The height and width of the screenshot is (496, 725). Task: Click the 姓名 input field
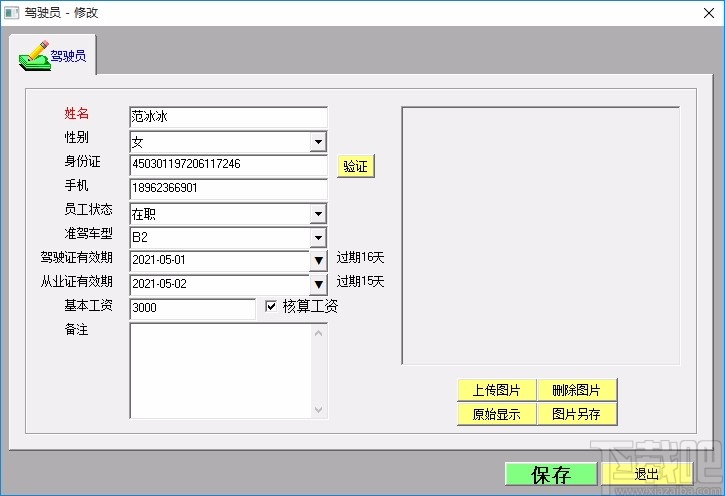click(x=228, y=117)
